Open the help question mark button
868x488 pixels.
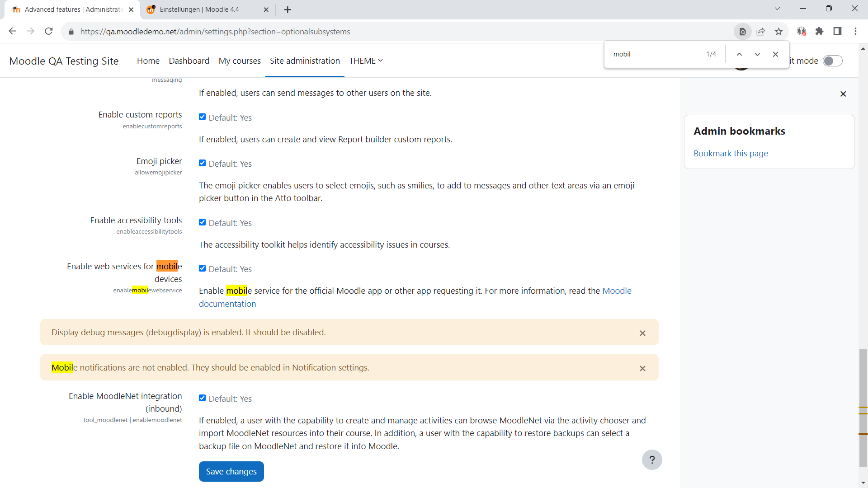(x=652, y=460)
